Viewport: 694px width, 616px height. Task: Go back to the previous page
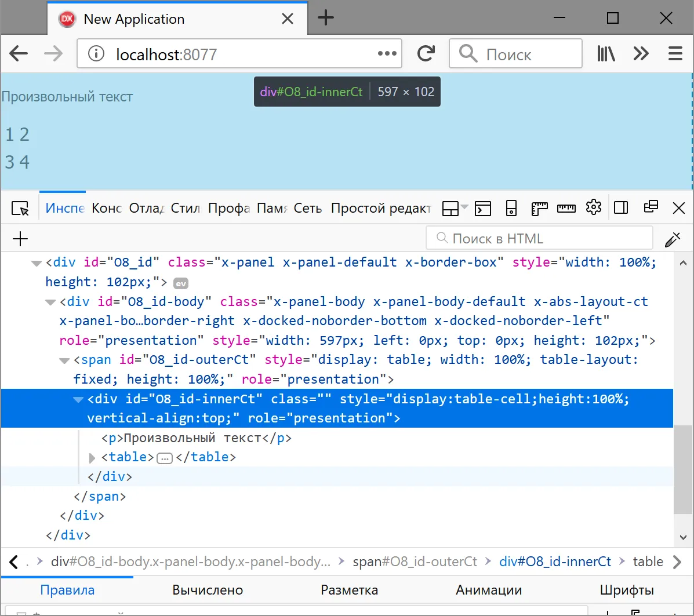pyautogui.click(x=19, y=54)
